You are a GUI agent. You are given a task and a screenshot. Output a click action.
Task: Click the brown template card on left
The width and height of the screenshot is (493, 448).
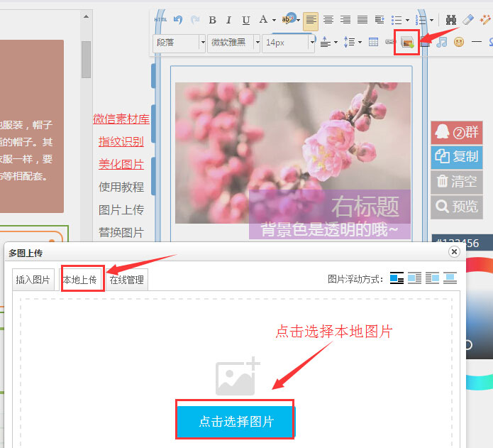tap(31, 126)
